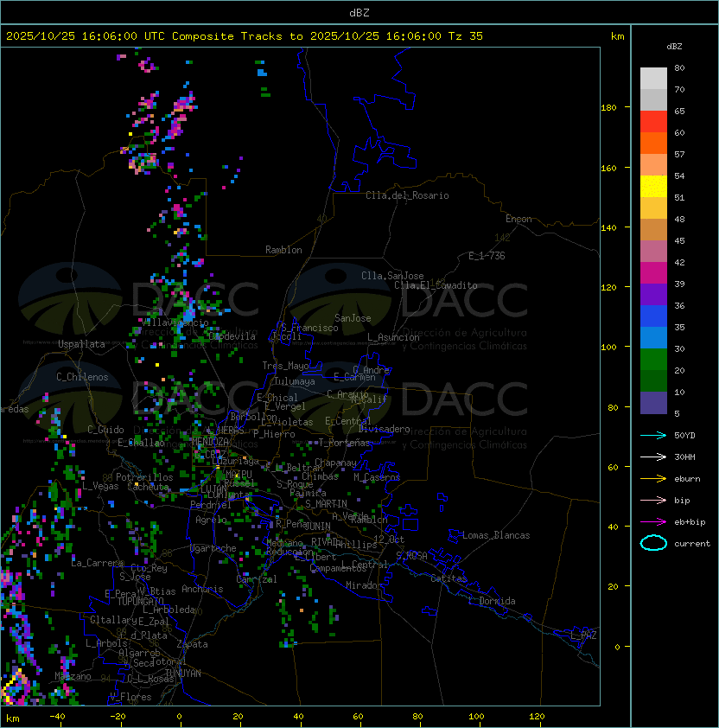Image resolution: width=719 pixels, height=728 pixels.
Task: Click the L_Dormida label
Action: coord(492,601)
